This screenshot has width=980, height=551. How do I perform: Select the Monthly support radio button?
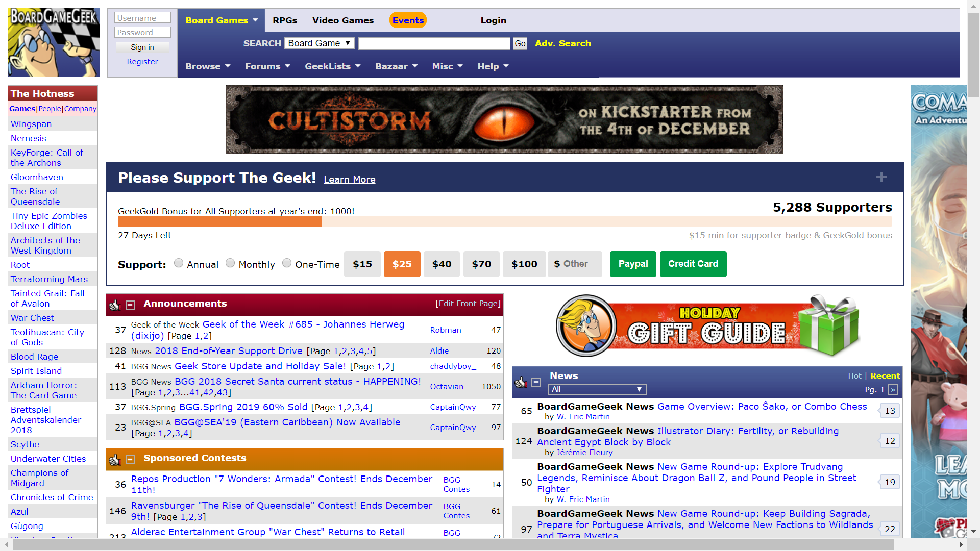pyautogui.click(x=230, y=263)
